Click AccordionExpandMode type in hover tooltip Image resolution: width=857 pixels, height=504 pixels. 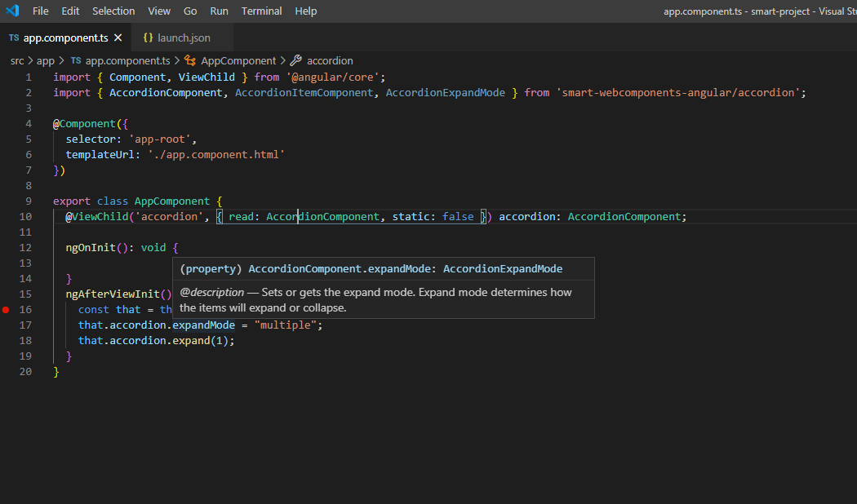[x=503, y=269]
